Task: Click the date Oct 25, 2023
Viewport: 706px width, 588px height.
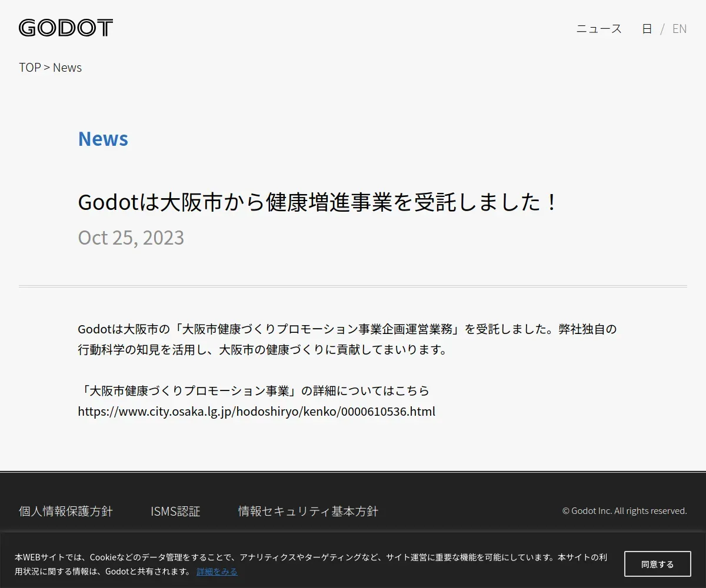Action: point(131,238)
